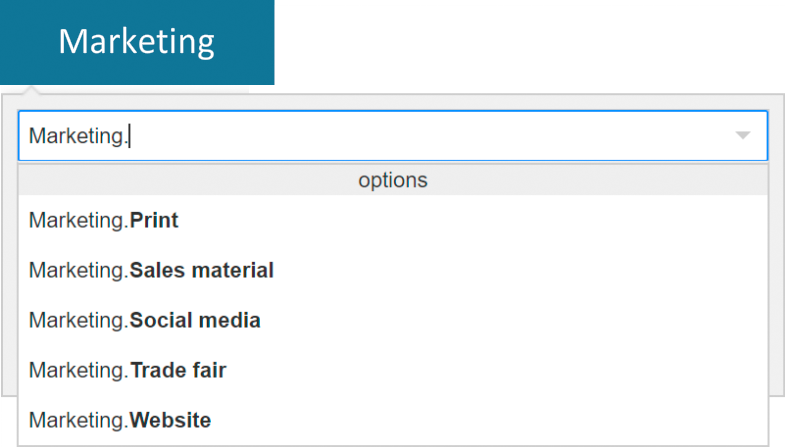
Task: Click the Marketing. prefix before Social media
Action: coord(78,321)
